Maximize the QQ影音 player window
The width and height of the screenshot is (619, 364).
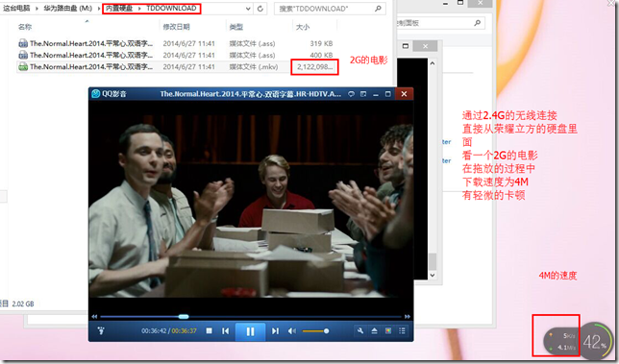pyautogui.click(x=387, y=94)
